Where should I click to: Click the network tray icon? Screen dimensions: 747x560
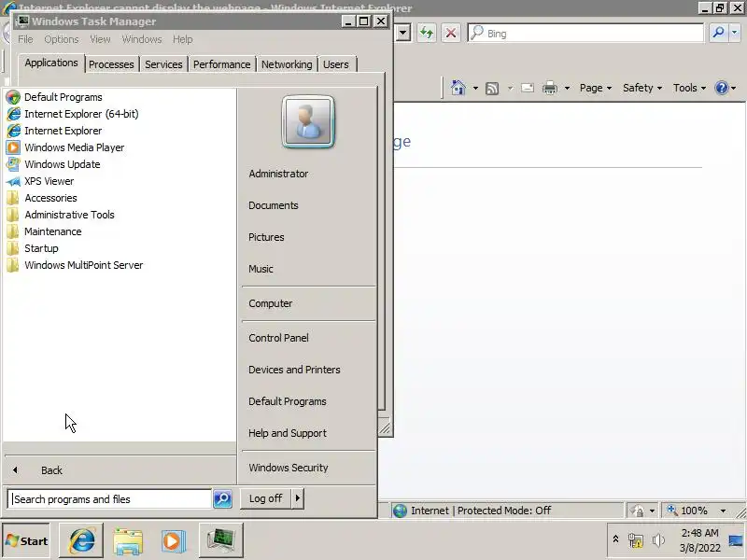click(635, 540)
